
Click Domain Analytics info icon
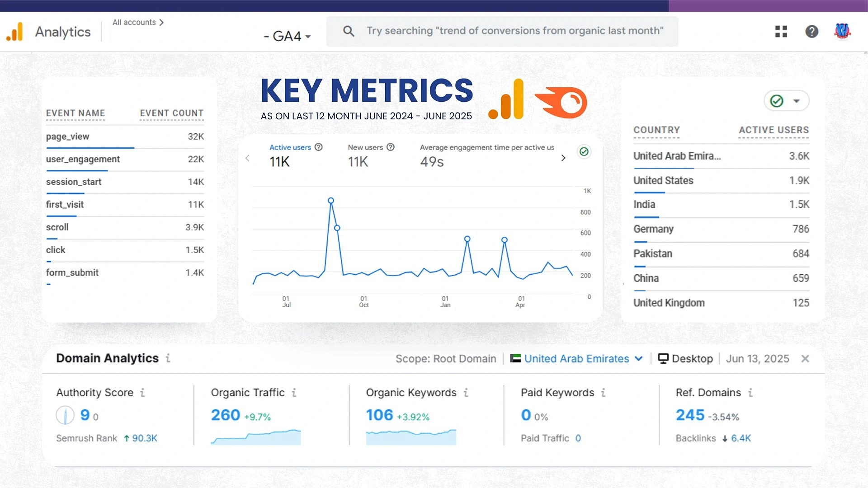pyautogui.click(x=168, y=358)
